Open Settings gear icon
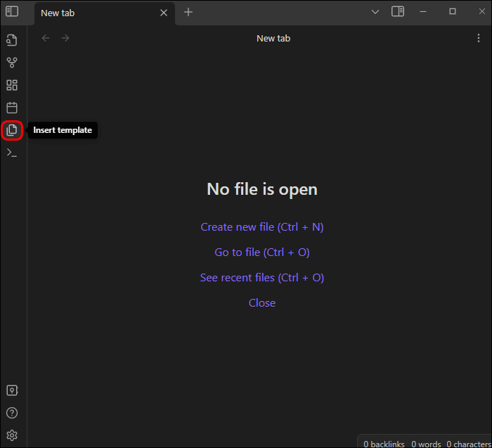This screenshot has height=448, width=492. [x=12, y=435]
